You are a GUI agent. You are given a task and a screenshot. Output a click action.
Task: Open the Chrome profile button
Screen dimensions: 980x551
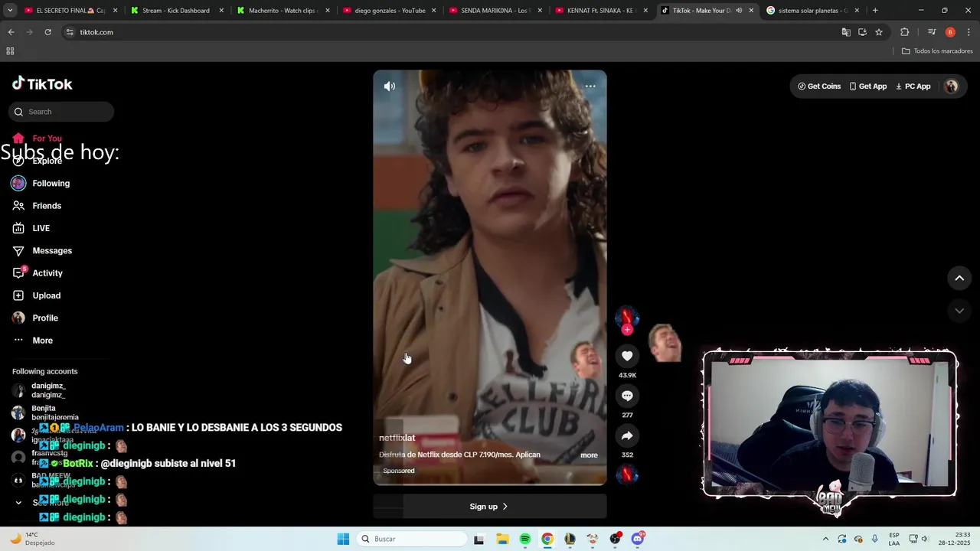(950, 32)
